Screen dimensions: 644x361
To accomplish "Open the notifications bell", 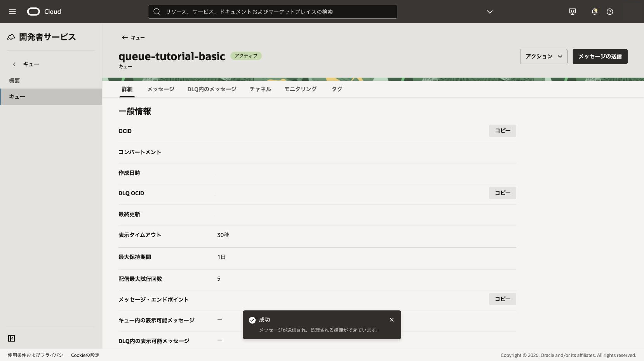I will [594, 12].
